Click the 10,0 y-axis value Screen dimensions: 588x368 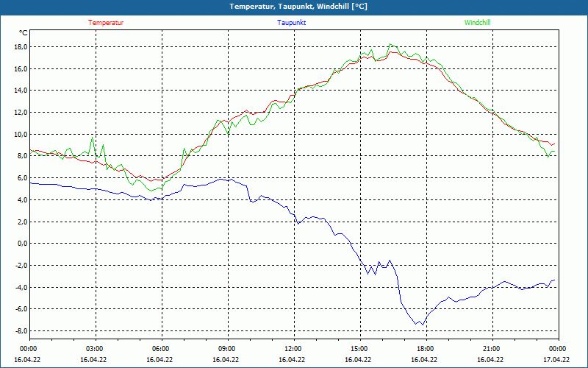21,134
